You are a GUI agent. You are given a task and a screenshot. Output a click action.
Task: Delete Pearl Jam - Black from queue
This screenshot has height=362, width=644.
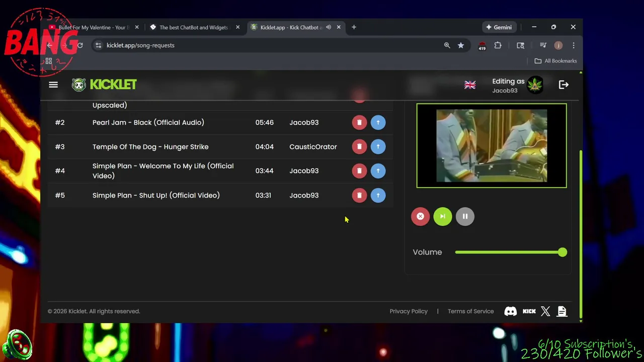[359, 122]
